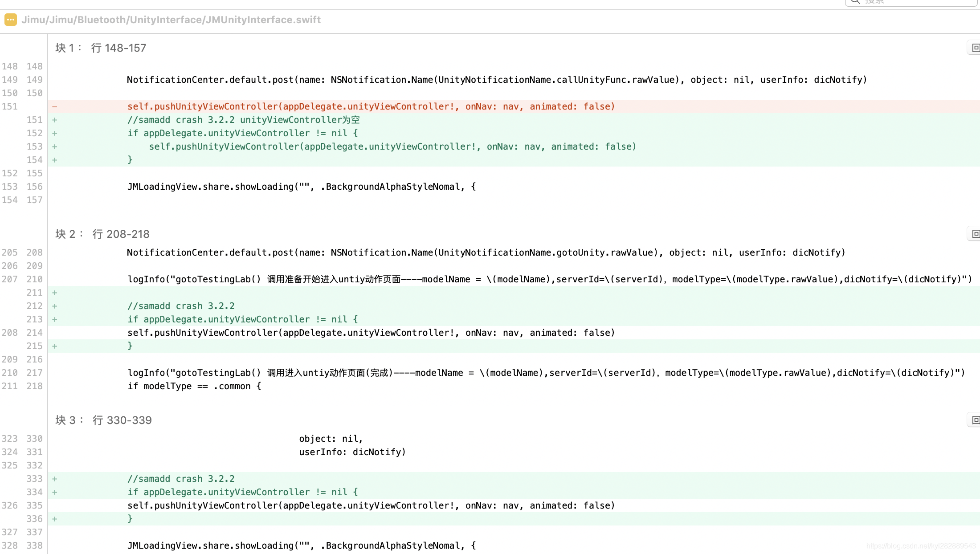
Task: Click the 块 1: 行 148-157 hunk header
Action: coord(101,48)
